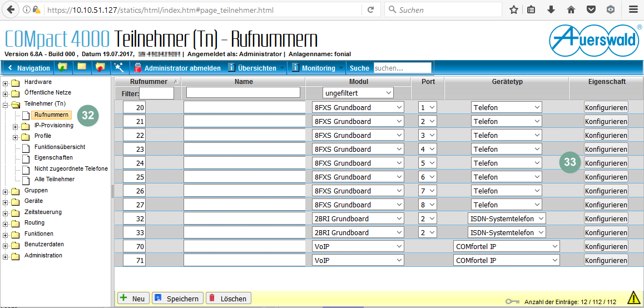Screen dimensions: 644x308
Task: Click the Auerswald logo
Action: click(x=596, y=40)
